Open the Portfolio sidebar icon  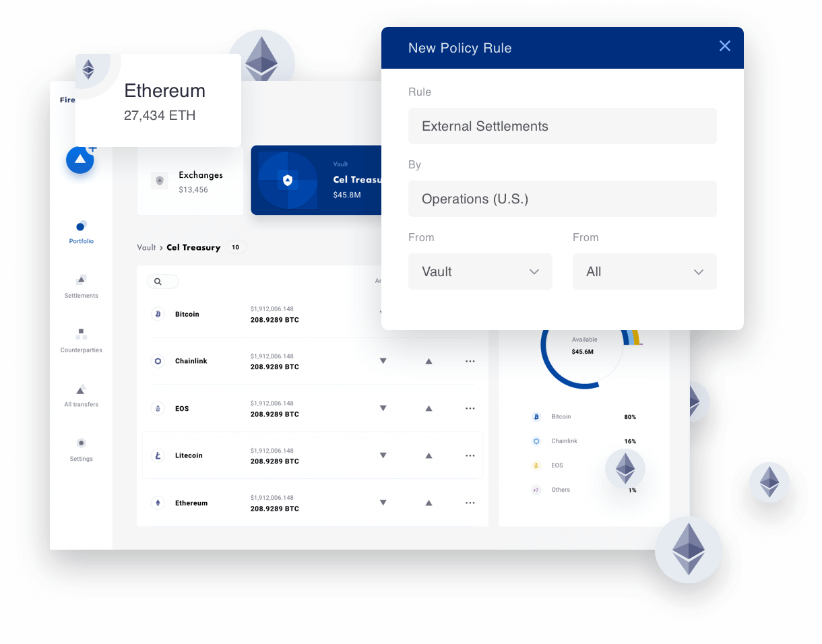81,227
